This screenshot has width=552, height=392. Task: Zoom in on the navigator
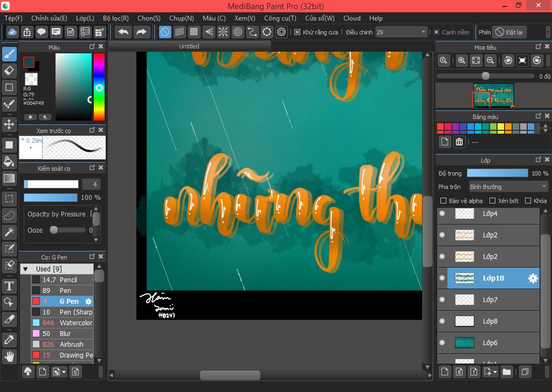(x=461, y=60)
